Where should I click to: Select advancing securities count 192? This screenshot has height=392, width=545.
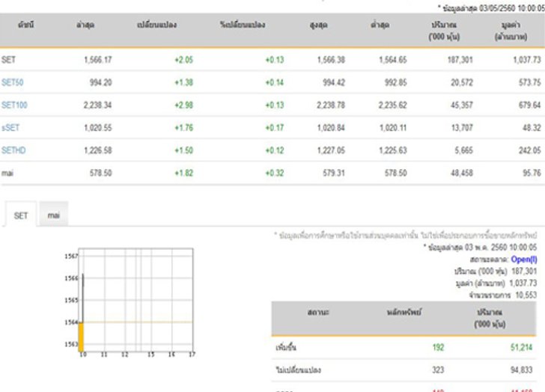438,347
